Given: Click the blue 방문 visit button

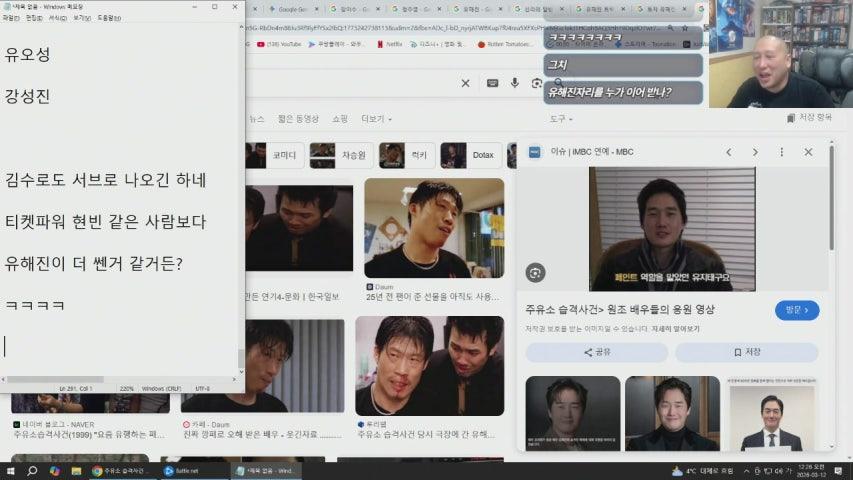Looking at the screenshot, I should 797,310.
